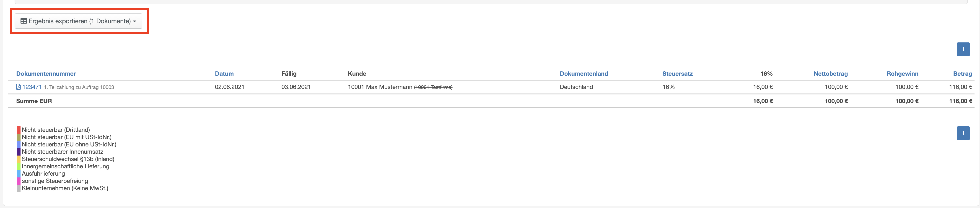Click pink swatch for sonstige Steuerbefreiung
980x208 pixels.
coord(19,181)
